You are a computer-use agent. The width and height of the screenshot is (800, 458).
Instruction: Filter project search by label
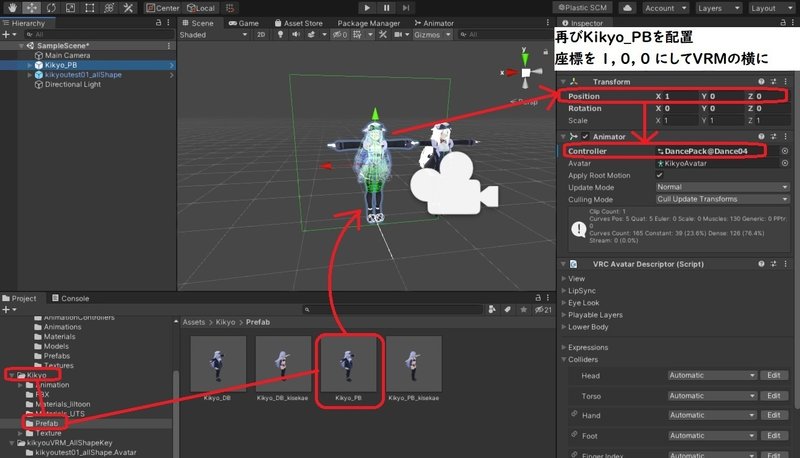(508, 310)
